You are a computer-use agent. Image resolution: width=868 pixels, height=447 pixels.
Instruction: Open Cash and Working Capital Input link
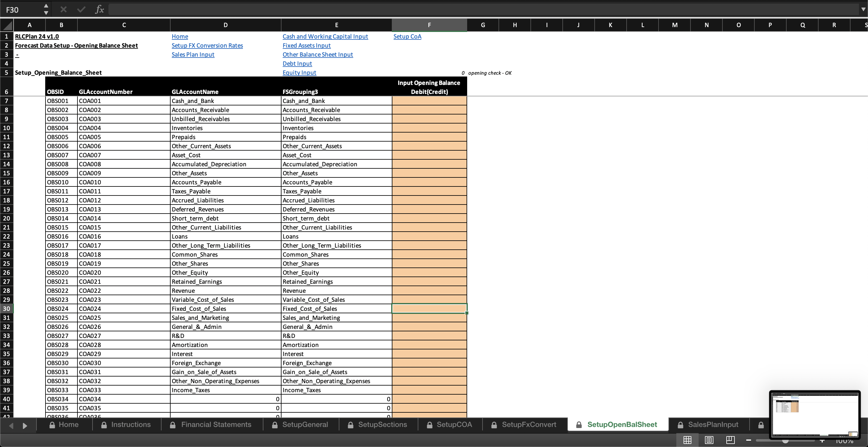[x=325, y=36]
